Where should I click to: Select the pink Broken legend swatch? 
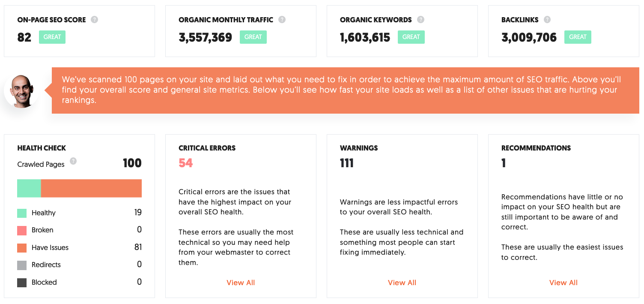[x=22, y=230]
